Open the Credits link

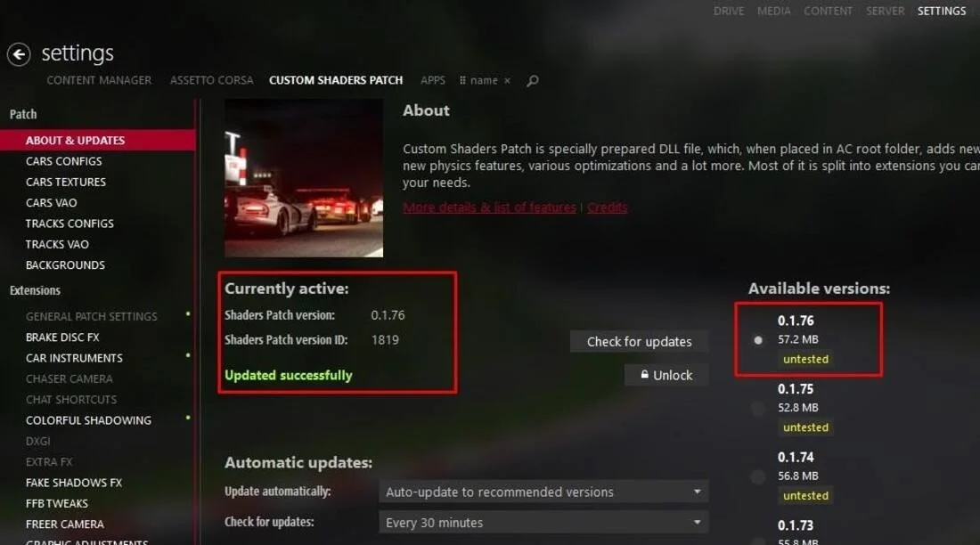(x=607, y=207)
